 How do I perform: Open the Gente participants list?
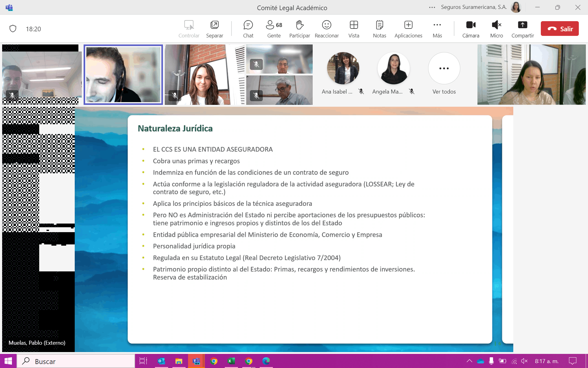pyautogui.click(x=274, y=29)
